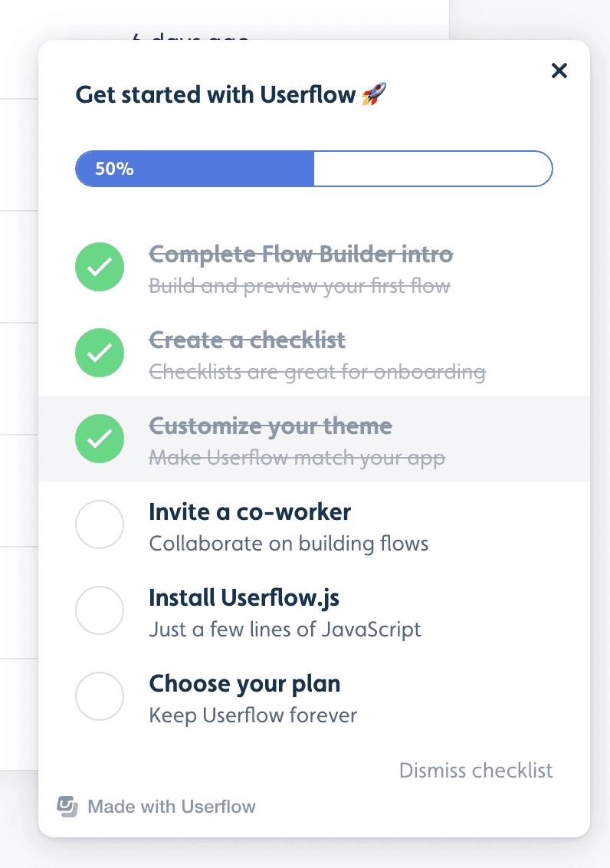Check the empty circle for Install Userflow.js
Screen dimensions: 610x868
pyautogui.click(x=100, y=610)
